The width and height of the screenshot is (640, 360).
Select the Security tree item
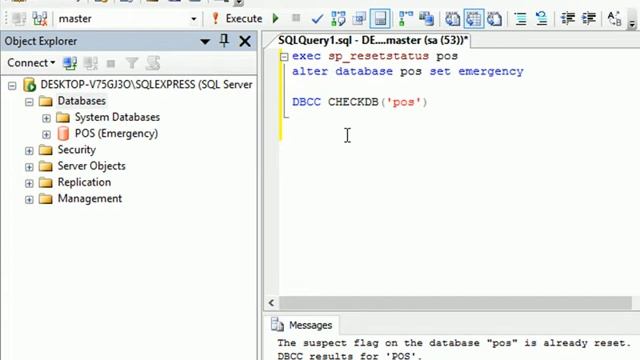click(x=76, y=150)
